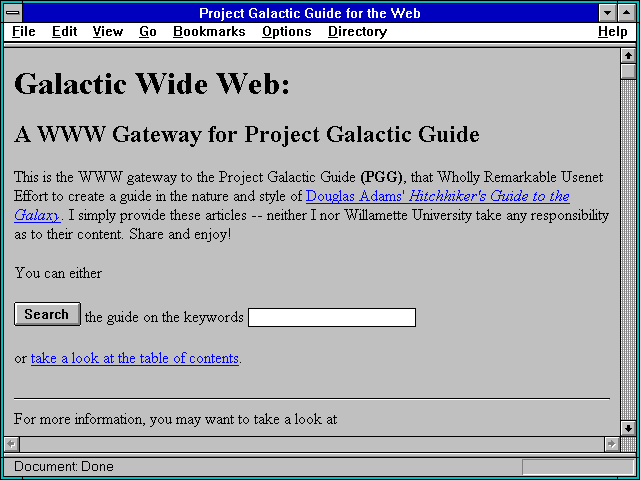Click the 'Document: Done' status text

click(x=64, y=467)
